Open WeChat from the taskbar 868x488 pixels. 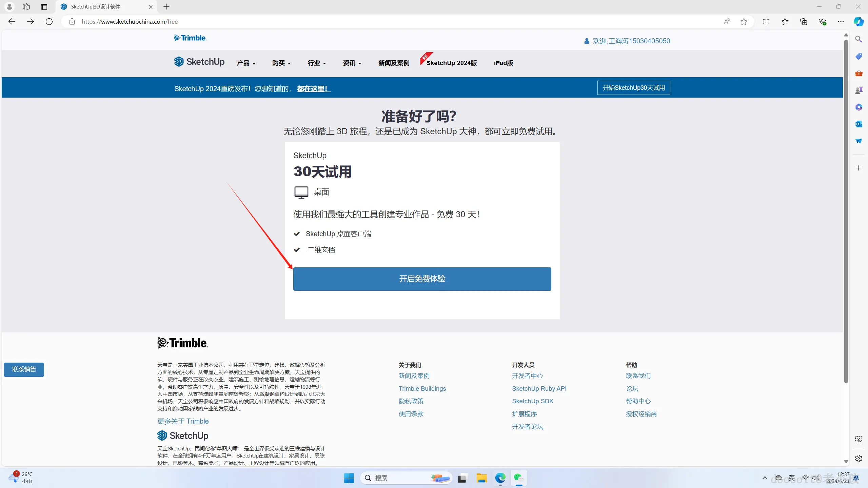(519, 478)
